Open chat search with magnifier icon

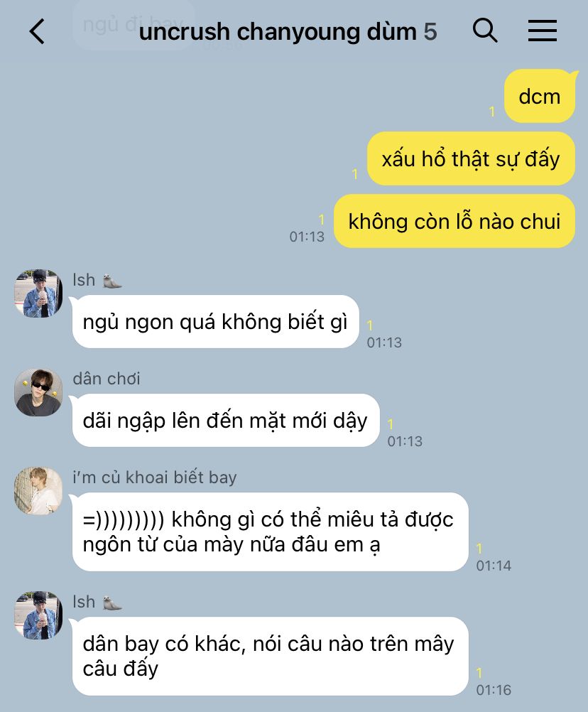coord(485,31)
